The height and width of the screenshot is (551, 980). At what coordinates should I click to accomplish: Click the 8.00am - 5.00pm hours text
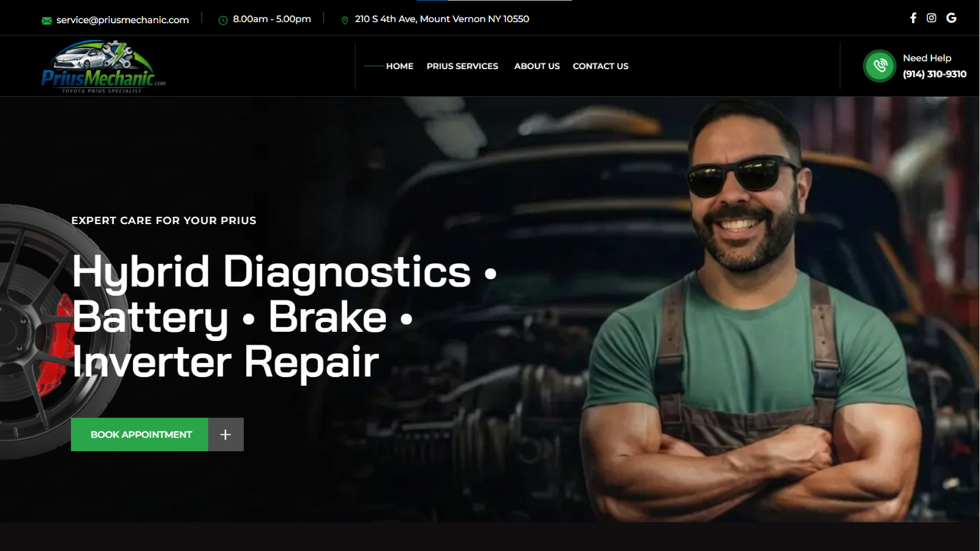pyautogui.click(x=272, y=19)
